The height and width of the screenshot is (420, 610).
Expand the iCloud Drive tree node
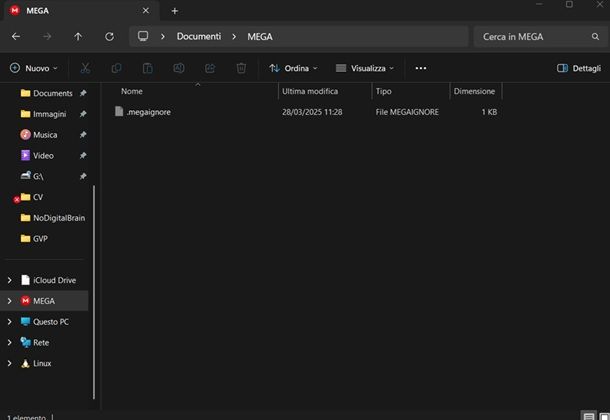click(9, 280)
